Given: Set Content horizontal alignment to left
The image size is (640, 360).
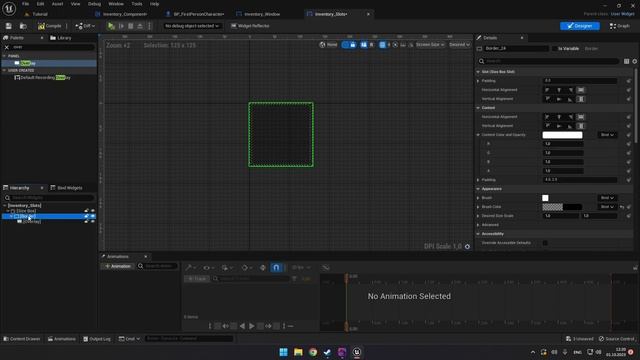Looking at the screenshot, I should click(547, 117).
